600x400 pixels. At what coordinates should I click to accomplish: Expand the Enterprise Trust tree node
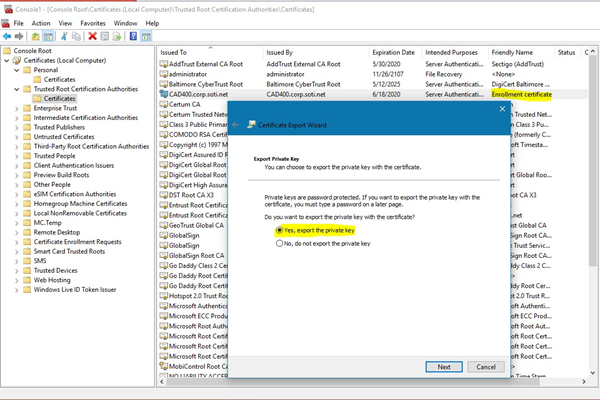17,109
